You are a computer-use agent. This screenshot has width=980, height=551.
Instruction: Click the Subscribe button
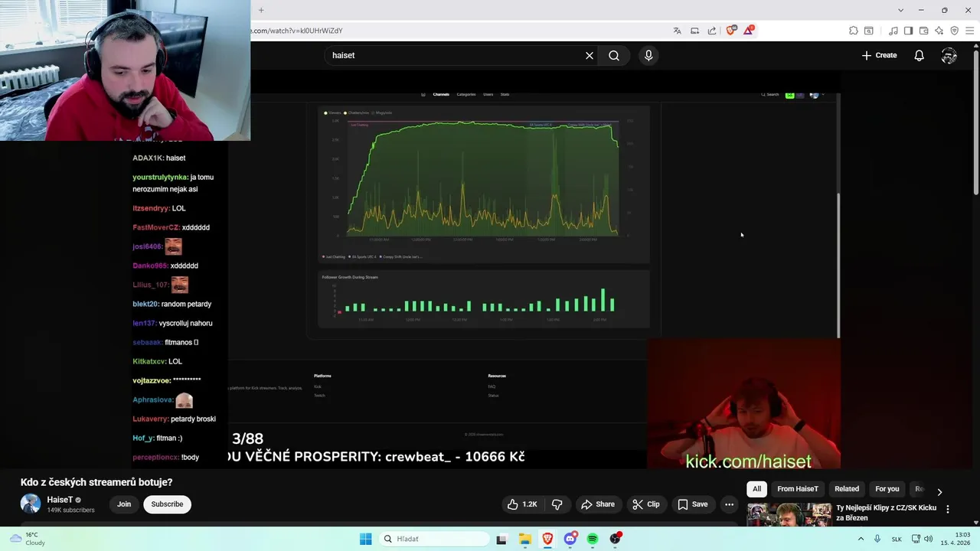[x=167, y=504]
